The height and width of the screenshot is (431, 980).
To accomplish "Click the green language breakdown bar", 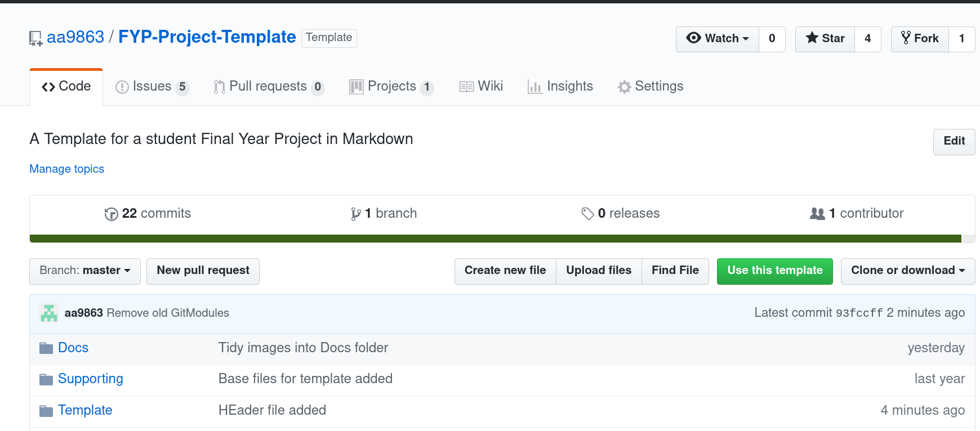I will click(x=496, y=239).
